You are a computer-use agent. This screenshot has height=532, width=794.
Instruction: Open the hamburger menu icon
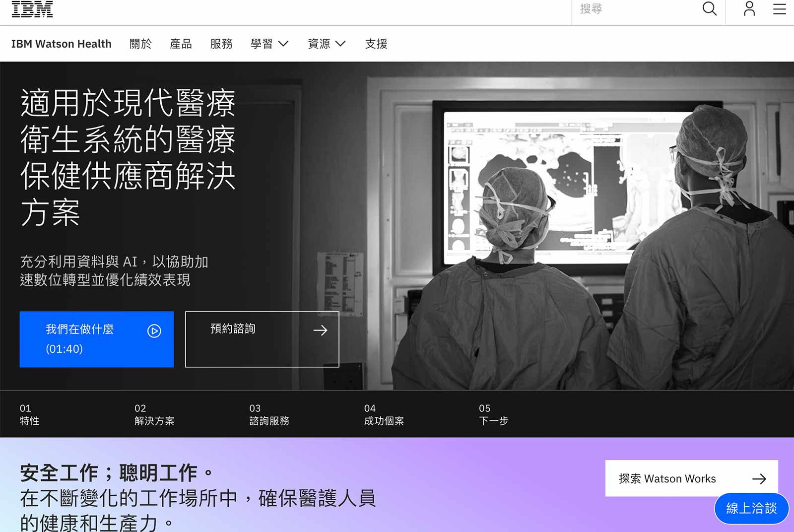780,9
